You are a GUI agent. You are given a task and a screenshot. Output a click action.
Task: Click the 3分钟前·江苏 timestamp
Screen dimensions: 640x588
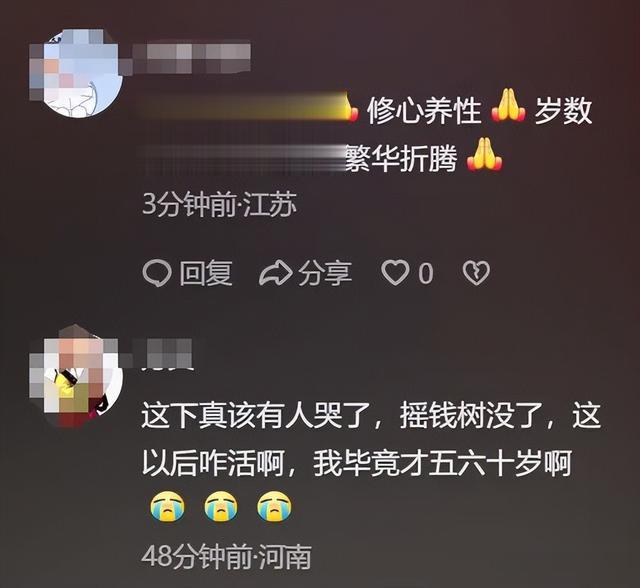pos(220,204)
